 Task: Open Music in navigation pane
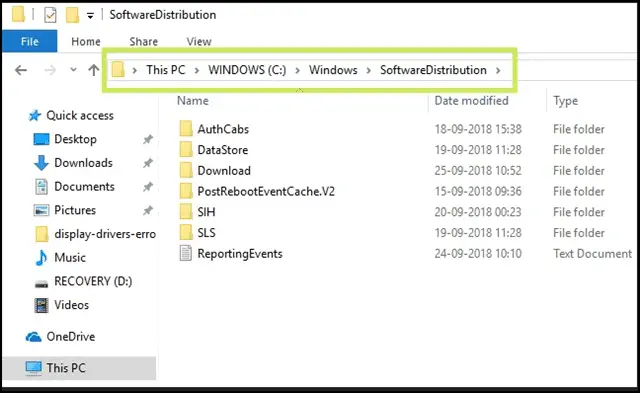tap(70, 258)
